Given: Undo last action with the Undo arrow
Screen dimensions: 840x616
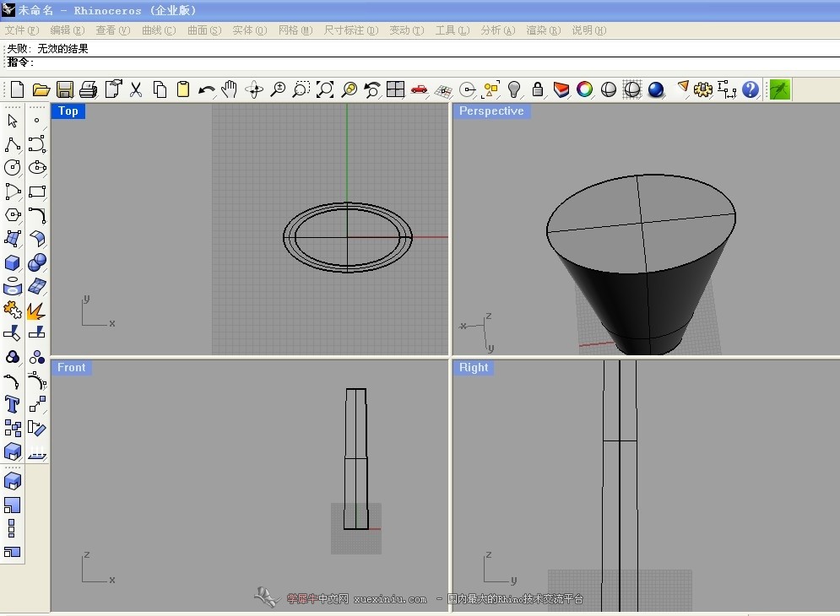Looking at the screenshot, I should pyautogui.click(x=207, y=90).
